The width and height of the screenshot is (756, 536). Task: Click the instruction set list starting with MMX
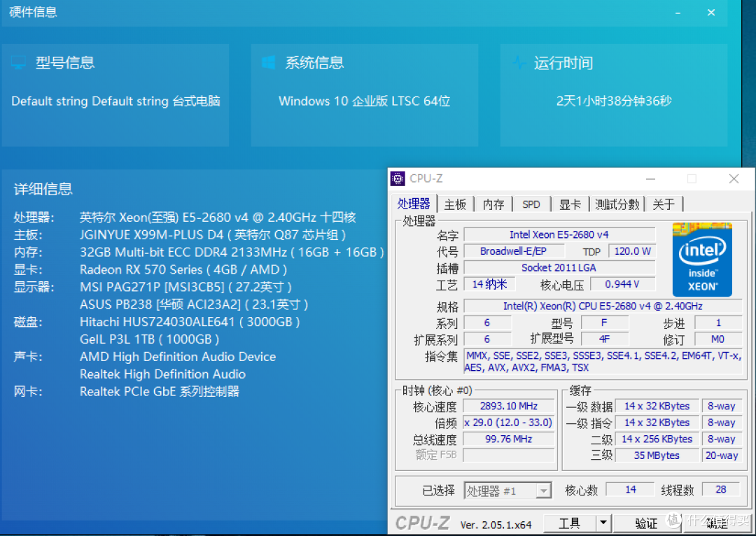pyautogui.click(x=603, y=362)
